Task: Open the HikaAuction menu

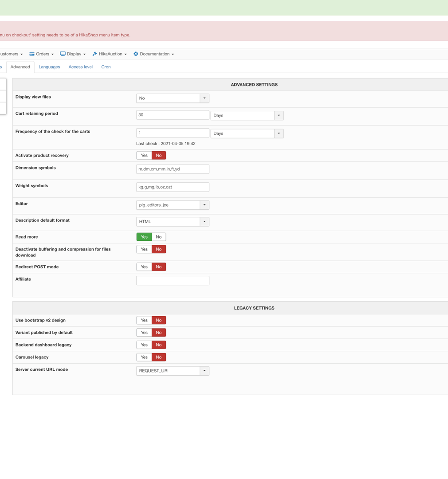Action: tap(110, 54)
